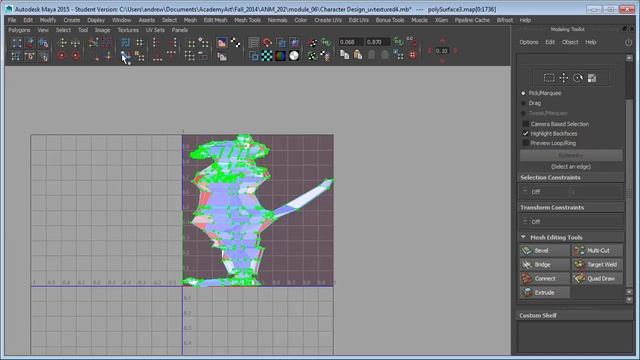Click the green rotate arrows icon beside V field
Screen dimensions: 640x360
(x=398, y=41)
